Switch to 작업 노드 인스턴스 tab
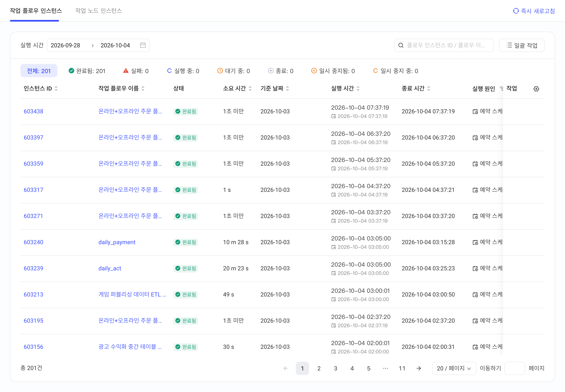The image size is (565, 392). [x=98, y=11]
